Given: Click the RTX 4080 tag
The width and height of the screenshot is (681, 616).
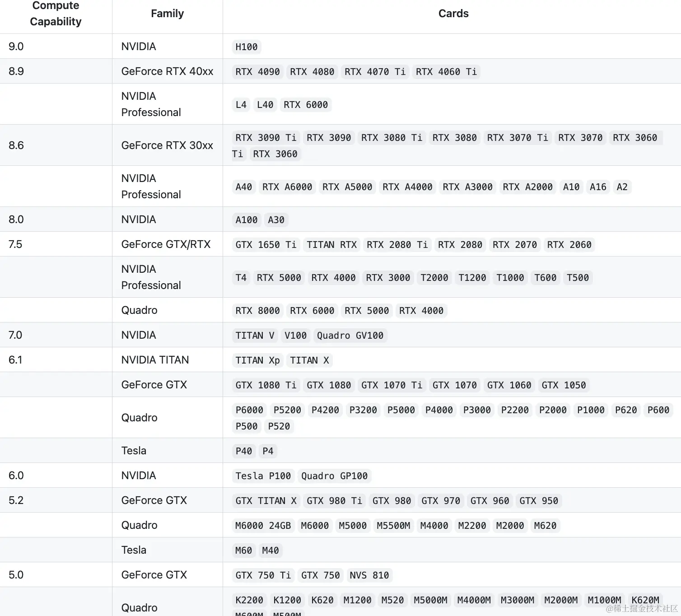Looking at the screenshot, I should 312,72.
